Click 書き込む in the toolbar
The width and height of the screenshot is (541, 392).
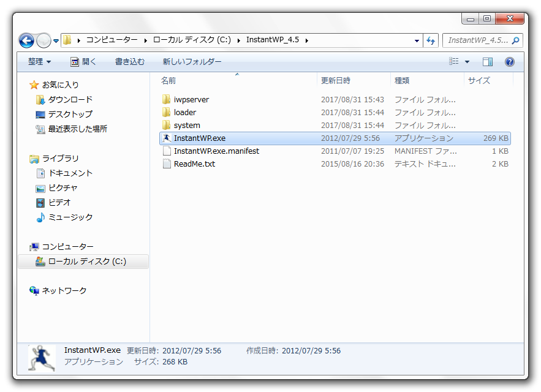click(x=130, y=62)
